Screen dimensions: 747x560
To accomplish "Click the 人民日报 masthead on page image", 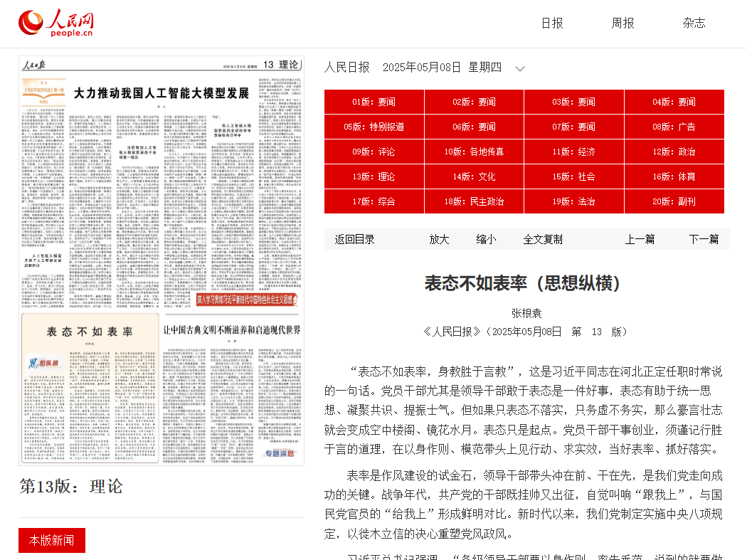I will [x=34, y=65].
